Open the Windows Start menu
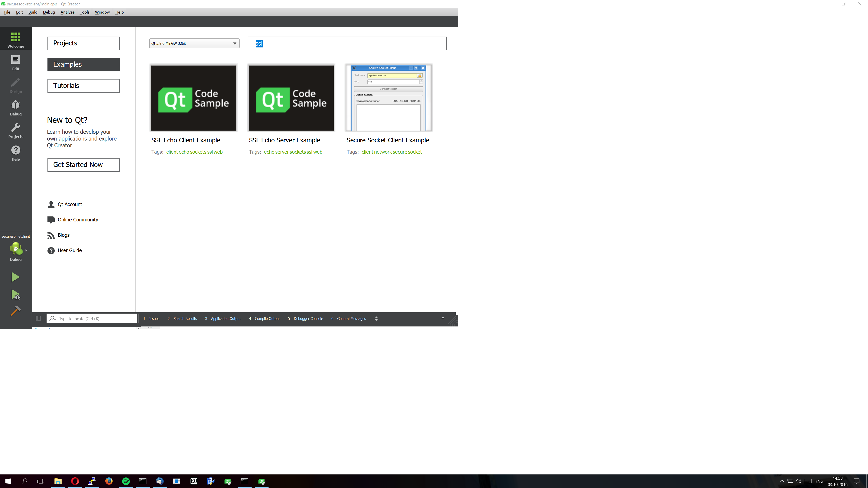This screenshot has width=868, height=488. [x=8, y=481]
